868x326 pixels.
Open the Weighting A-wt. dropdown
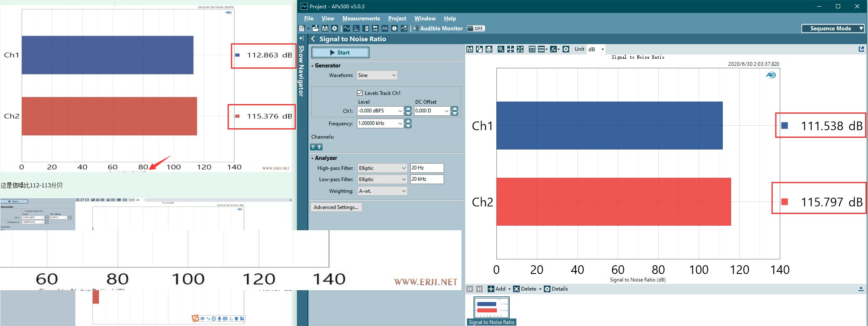(382, 191)
